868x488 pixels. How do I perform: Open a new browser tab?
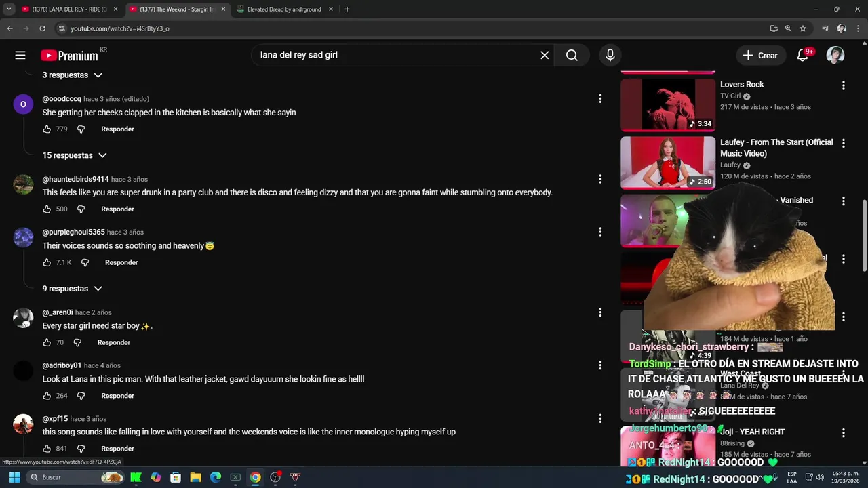click(x=347, y=9)
